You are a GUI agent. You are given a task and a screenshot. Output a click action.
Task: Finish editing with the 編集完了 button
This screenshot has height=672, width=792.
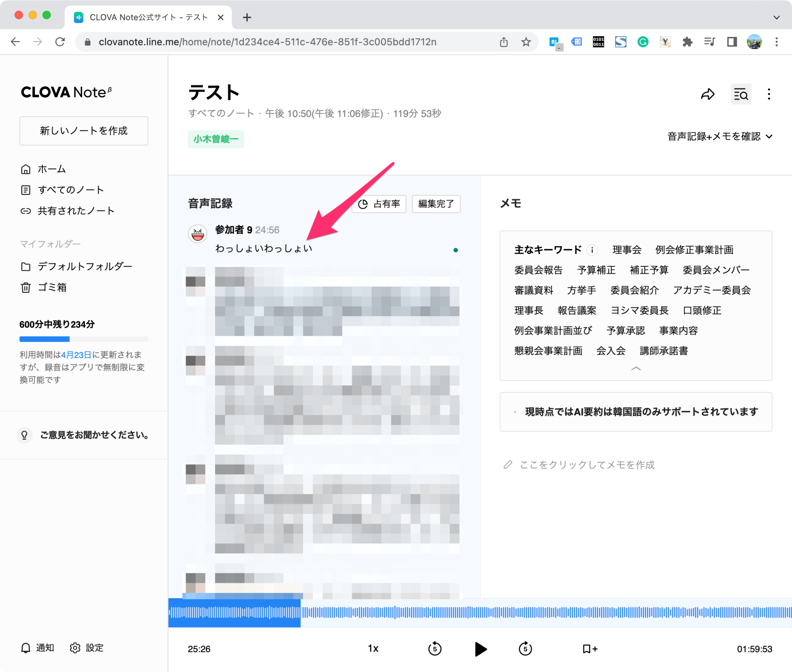(436, 204)
